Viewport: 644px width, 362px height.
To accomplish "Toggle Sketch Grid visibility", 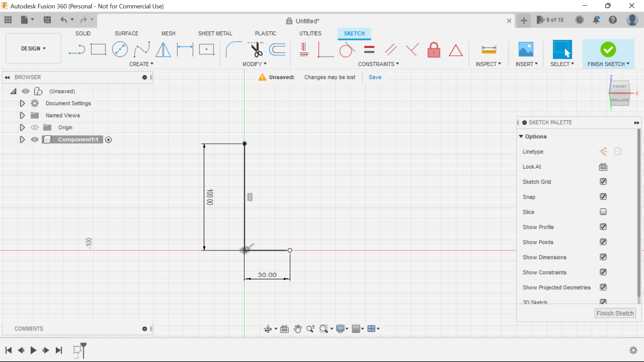I will 603,182.
